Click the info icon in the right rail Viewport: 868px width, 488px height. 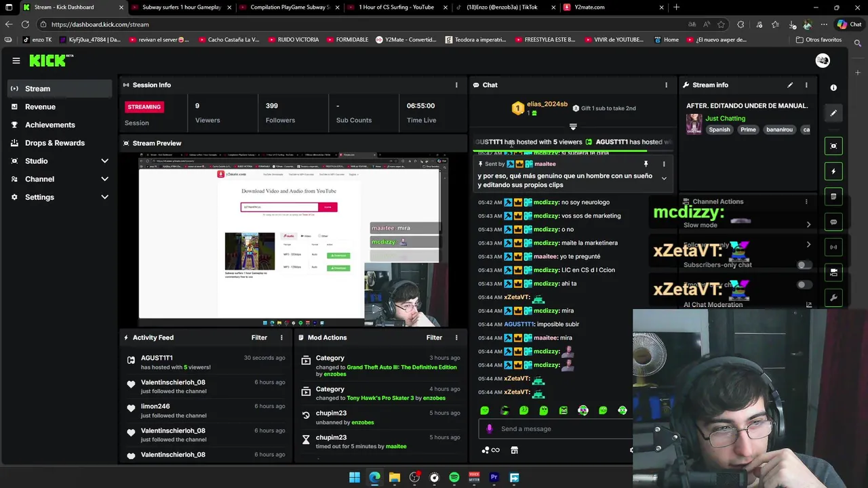pyautogui.click(x=833, y=87)
